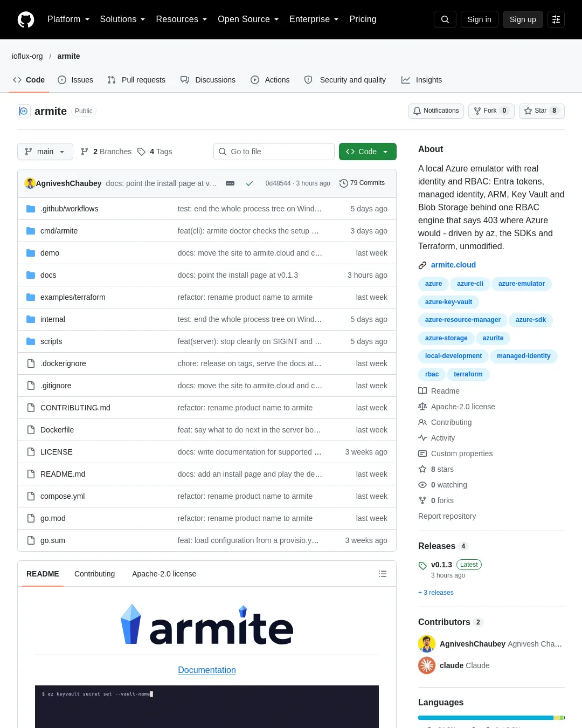Open the Actions tab
The image size is (582, 728).
tap(270, 80)
